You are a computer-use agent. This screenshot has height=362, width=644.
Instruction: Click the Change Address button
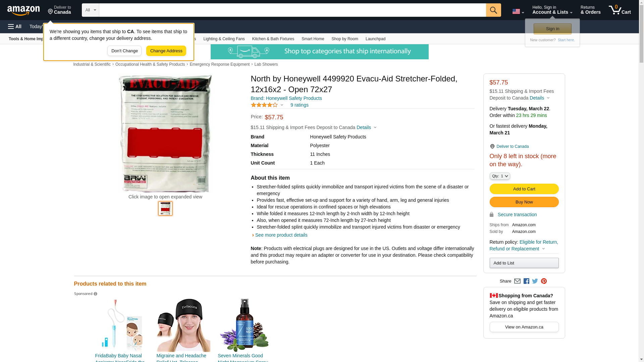[x=166, y=51]
